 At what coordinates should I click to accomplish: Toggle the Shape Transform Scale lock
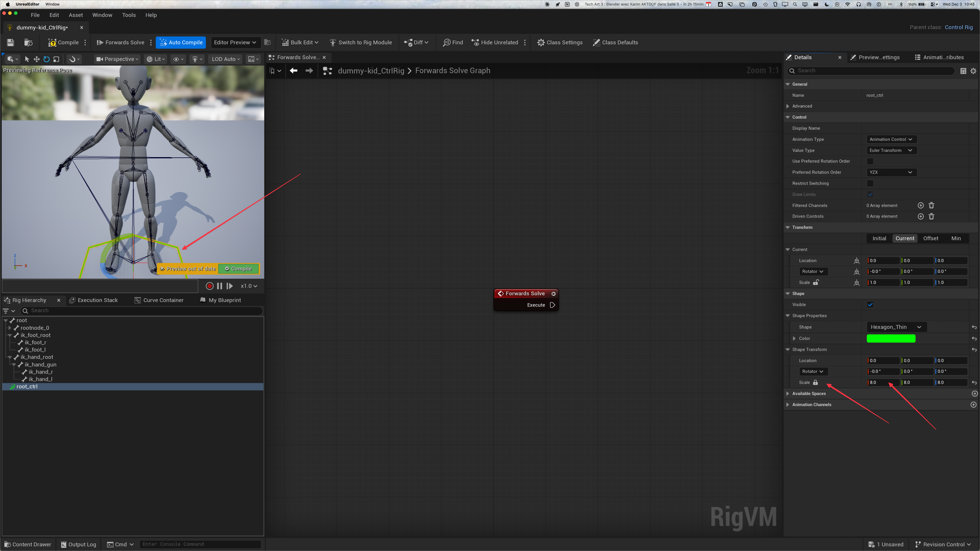(x=815, y=382)
